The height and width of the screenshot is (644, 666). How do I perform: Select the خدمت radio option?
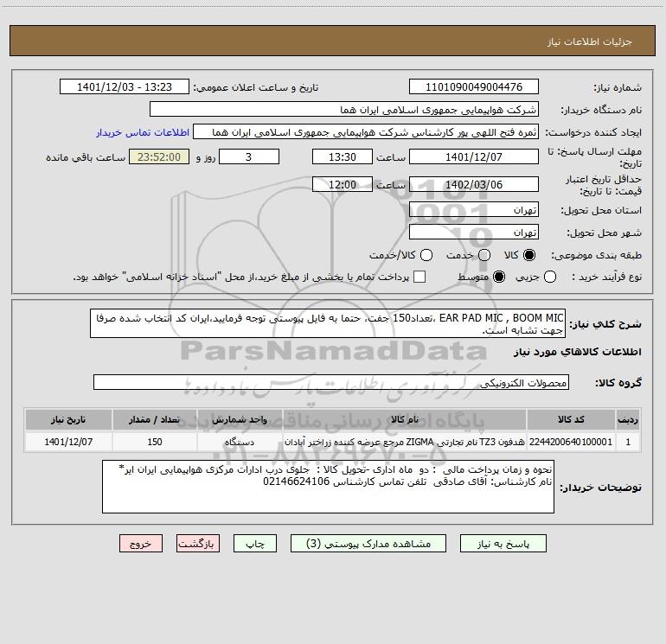(483, 255)
